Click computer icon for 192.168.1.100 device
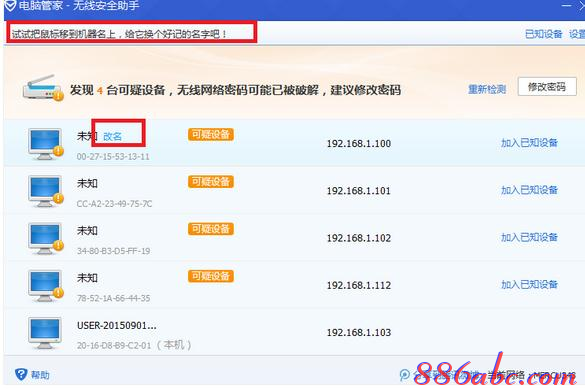Viewport: 585px width, 389px height. pos(45,144)
